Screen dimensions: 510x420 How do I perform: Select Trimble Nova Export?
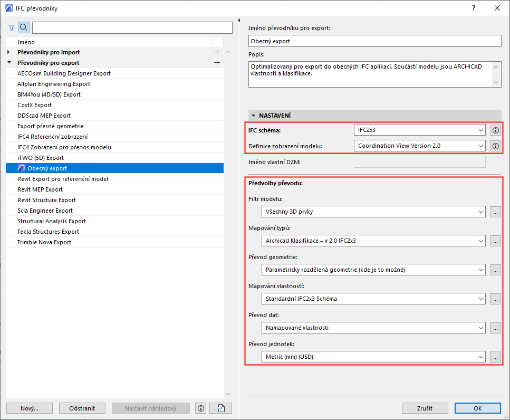(115, 242)
